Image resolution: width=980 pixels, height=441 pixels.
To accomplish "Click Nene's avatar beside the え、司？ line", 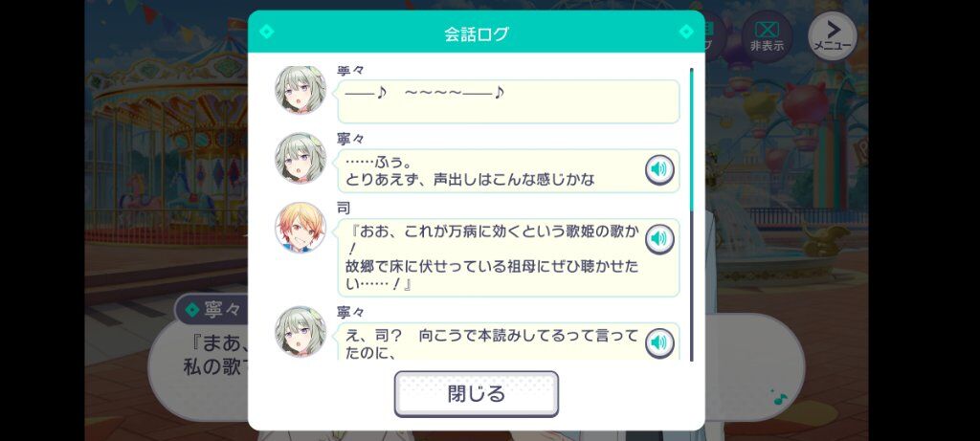I will click(301, 332).
